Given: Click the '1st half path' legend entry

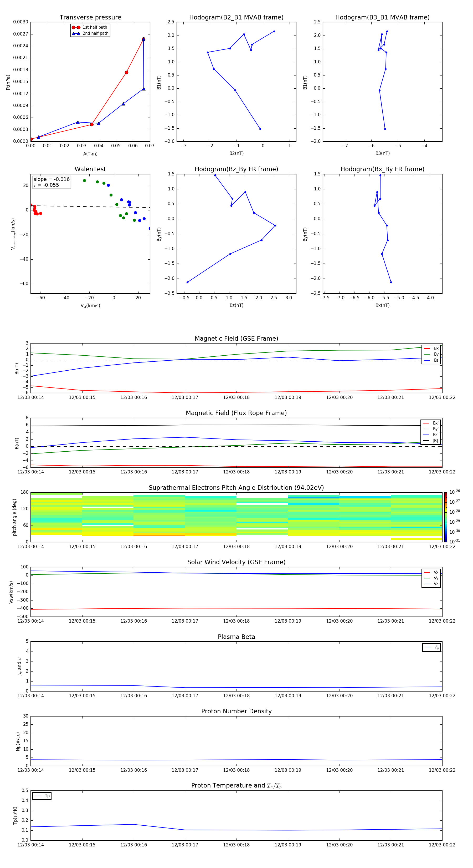Looking at the screenshot, I should (90, 27).
